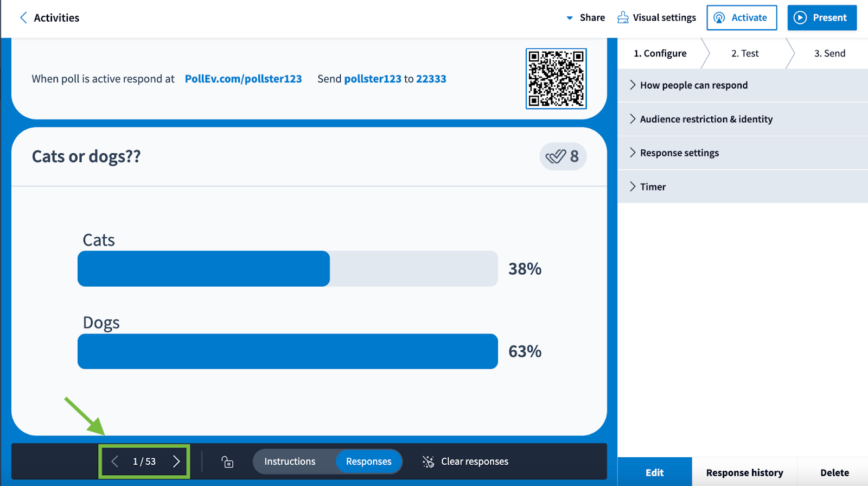
Task: Click the play icon on Present
Action: 800,18
